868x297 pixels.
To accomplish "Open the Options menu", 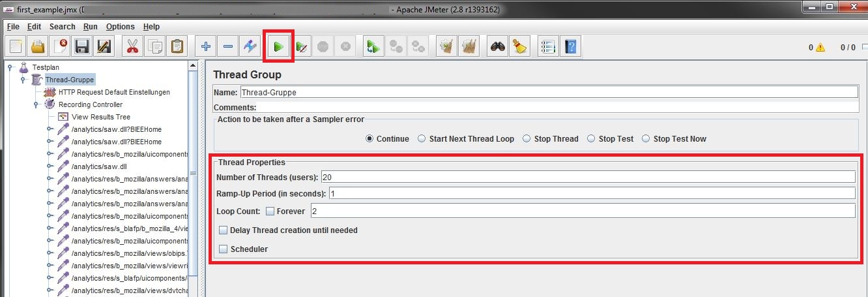I will pos(120,27).
